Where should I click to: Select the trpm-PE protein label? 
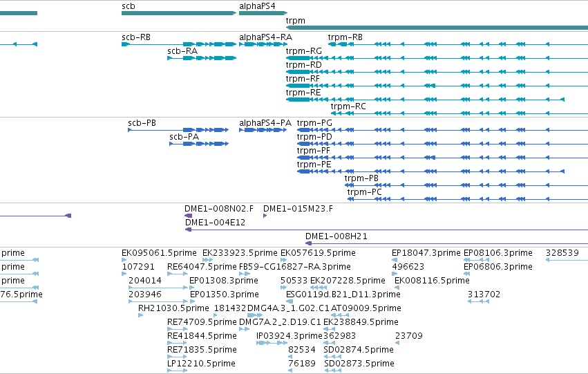point(314,165)
